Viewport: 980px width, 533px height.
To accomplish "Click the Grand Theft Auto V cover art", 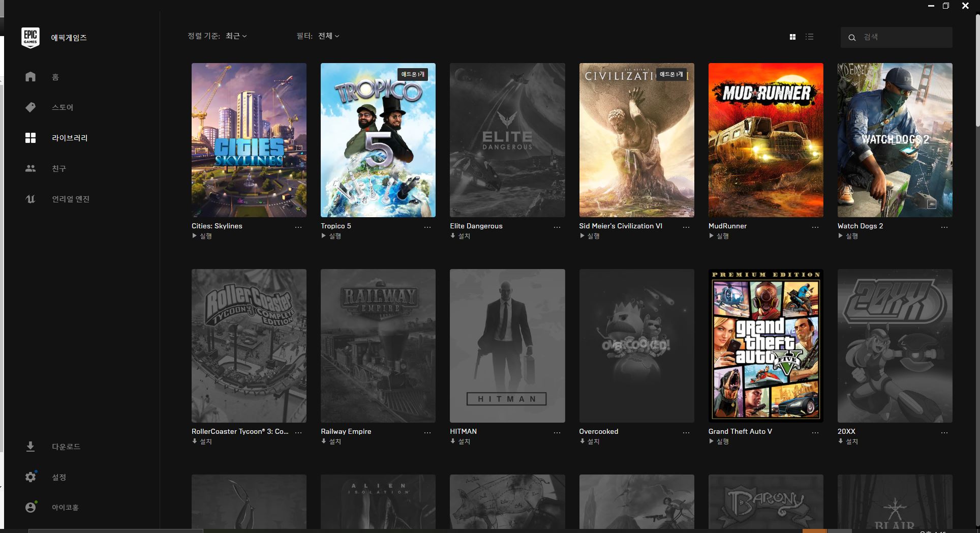I will click(x=766, y=346).
